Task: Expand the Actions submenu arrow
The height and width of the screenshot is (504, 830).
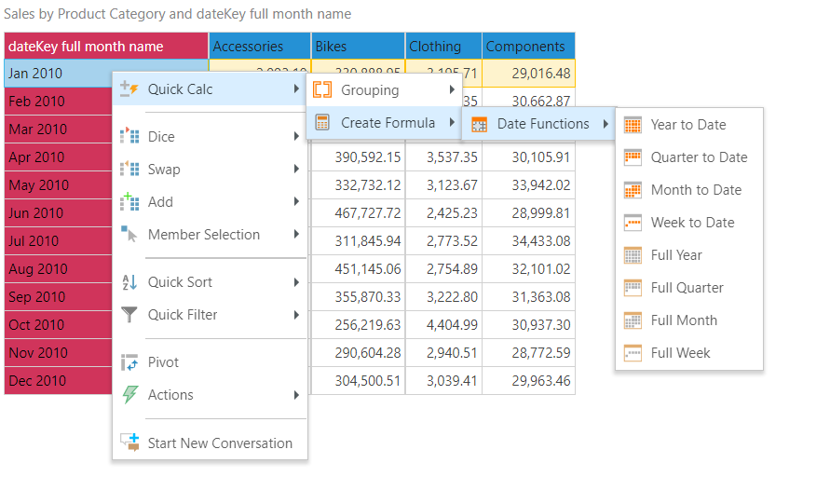Action: pos(296,395)
